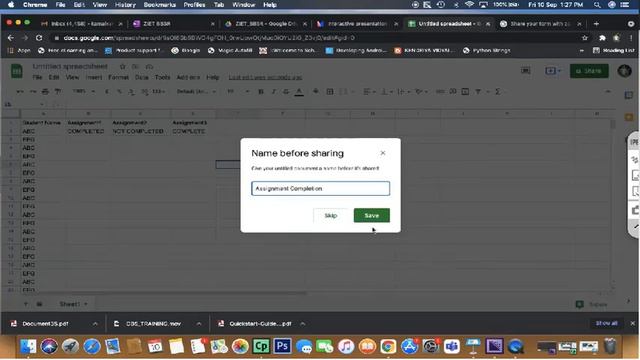This screenshot has height=360, width=640.
Task: Open the all sheets list icon
Action: point(40,304)
